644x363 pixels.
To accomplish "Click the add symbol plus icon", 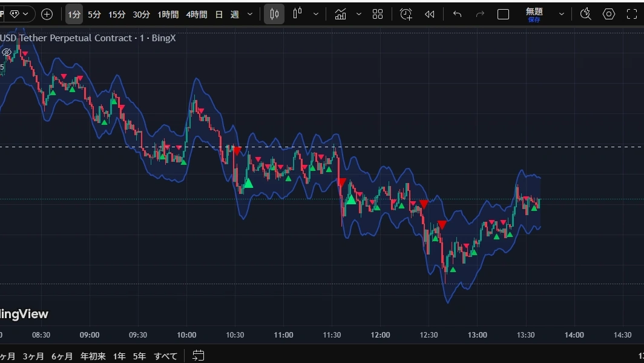I will click(x=47, y=14).
